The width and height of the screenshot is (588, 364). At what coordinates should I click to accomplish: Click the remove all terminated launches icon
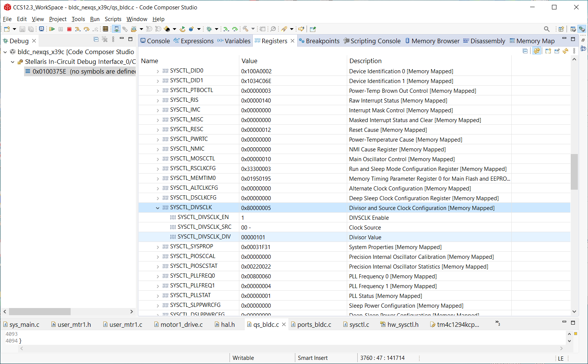pyautogui.click(x=105, y=39)
